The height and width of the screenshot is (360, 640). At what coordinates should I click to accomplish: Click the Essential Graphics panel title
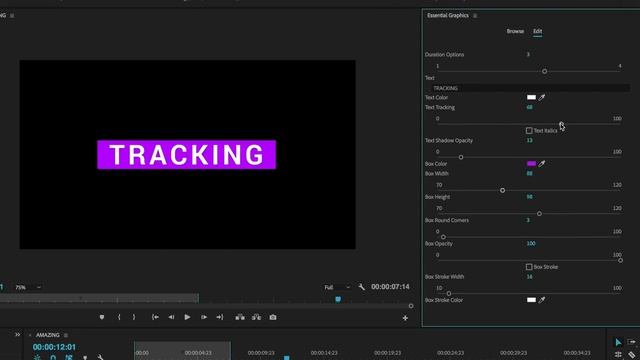point(448,16)
